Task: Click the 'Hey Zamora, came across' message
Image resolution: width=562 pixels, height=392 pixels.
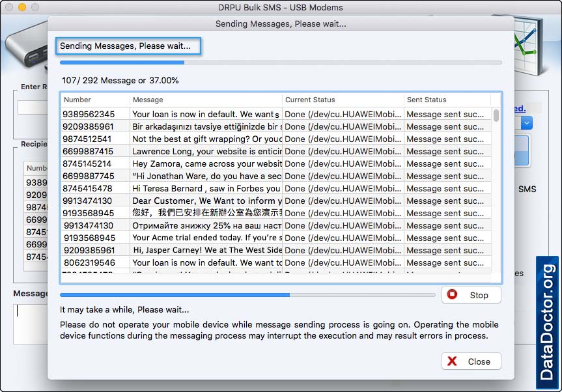Action: click(206, 163)
